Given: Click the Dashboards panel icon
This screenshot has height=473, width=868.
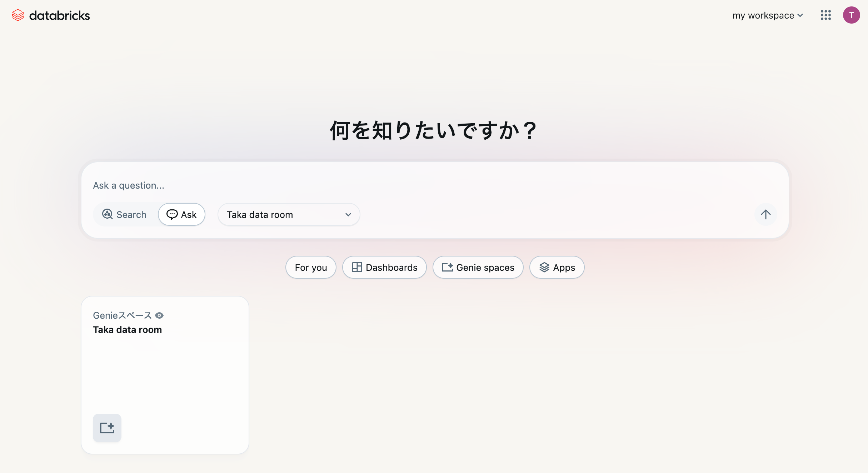Looking at the screenshot, I should pyautogui.click(x=357, y=267).
